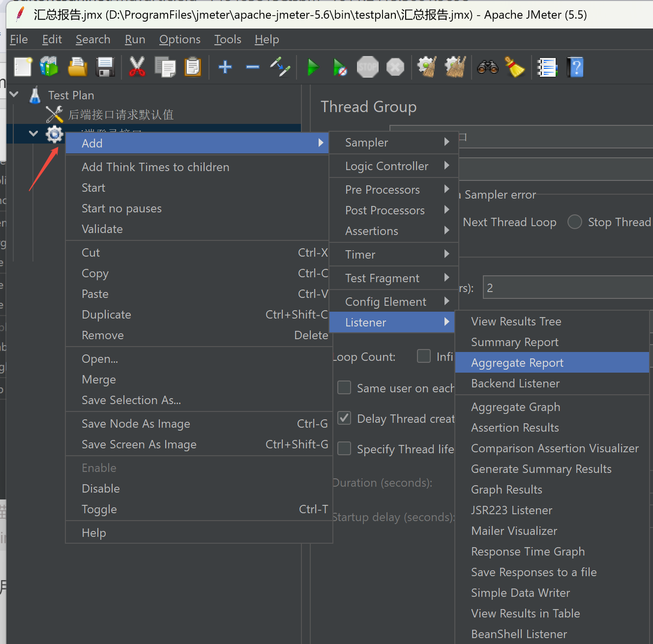The width and height of the screenshot is (653, 644).
Task: Choose Response Time Graph listener
Action: 553,552
